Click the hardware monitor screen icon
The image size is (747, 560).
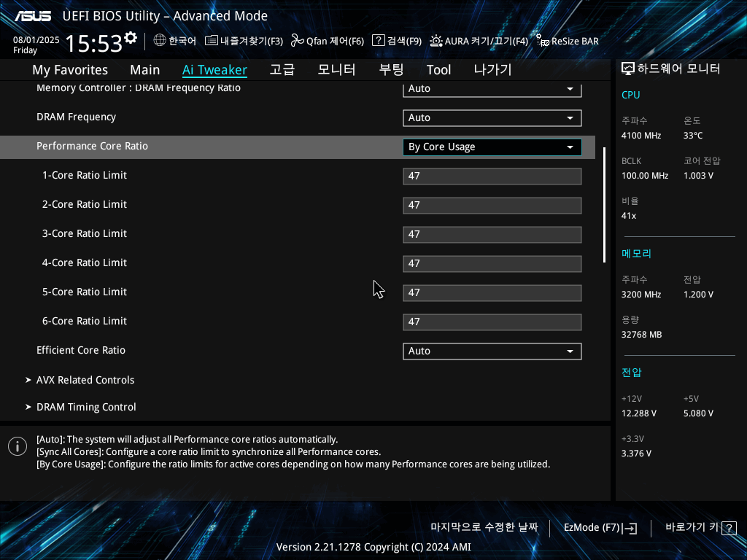(628, 69)
